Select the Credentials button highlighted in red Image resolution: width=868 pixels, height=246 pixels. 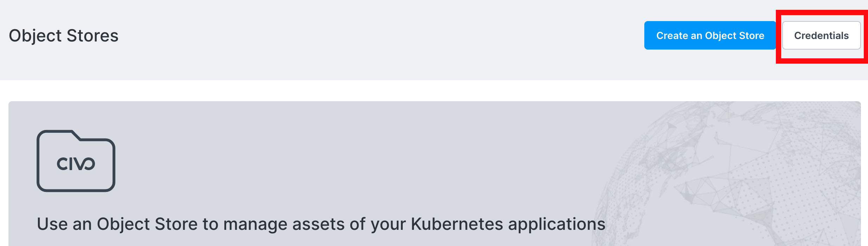(821, 35)
